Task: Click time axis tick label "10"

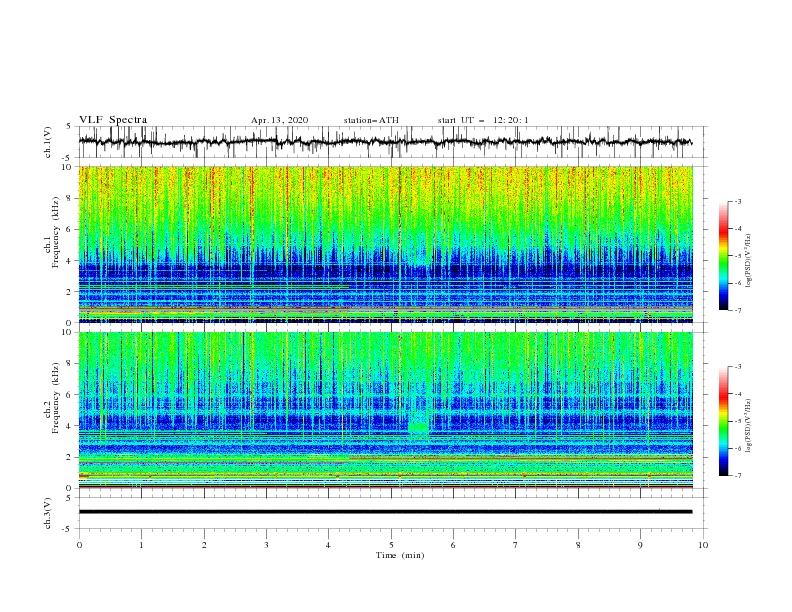Action: (x=703, y=545)
